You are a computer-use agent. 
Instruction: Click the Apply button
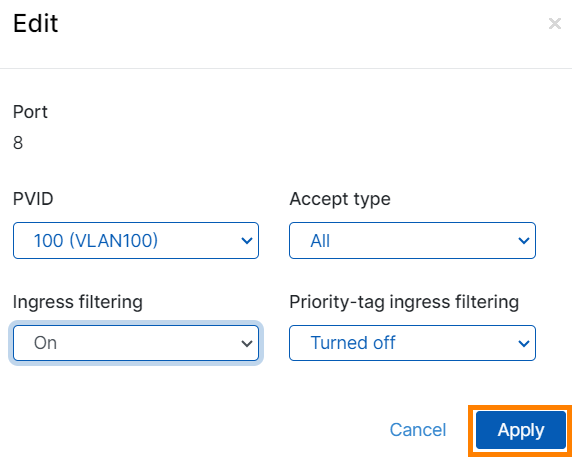[521, 430]
